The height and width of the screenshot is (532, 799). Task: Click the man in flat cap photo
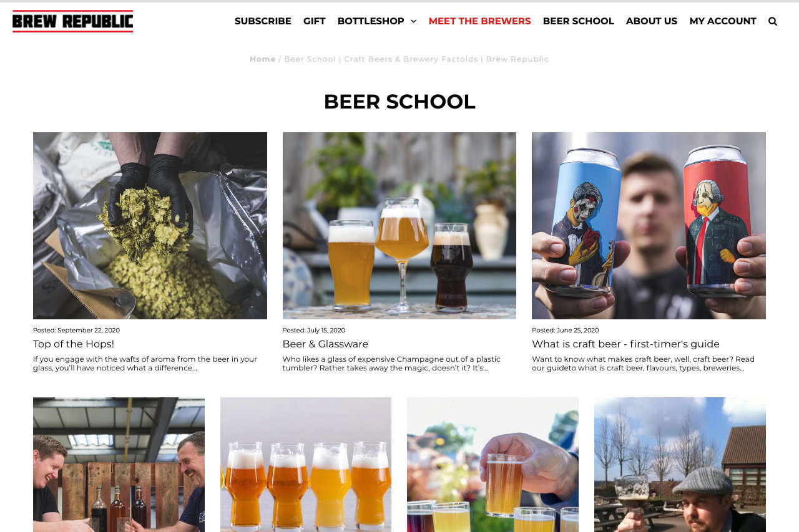point(680,465)
